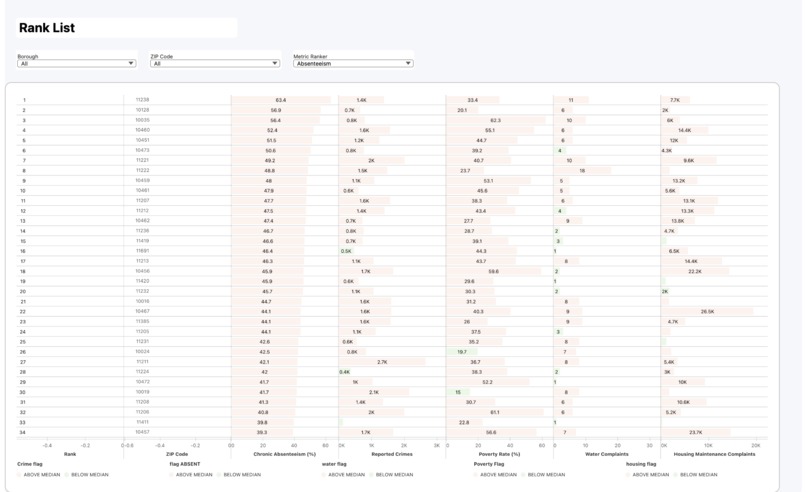Click the 62.3 poverty rate bar in rank 3

pos(496,120)
